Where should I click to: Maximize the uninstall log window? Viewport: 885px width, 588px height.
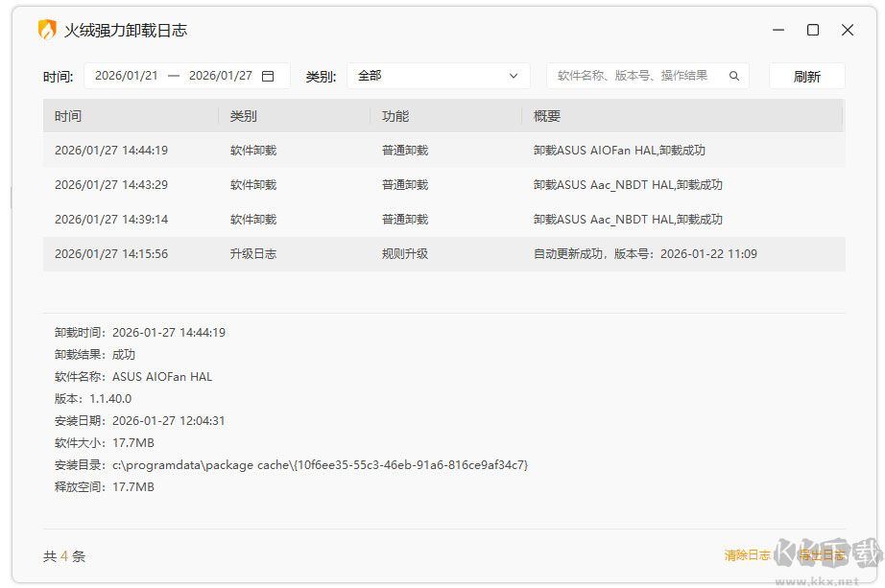click(x=813, y=30)
